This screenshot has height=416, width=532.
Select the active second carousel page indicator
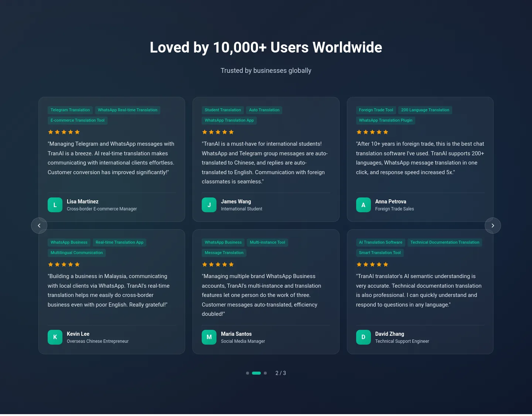point(256,373)
